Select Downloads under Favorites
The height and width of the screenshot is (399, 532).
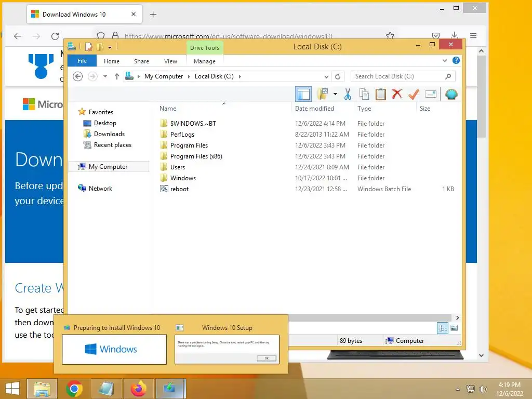(109, 134)
